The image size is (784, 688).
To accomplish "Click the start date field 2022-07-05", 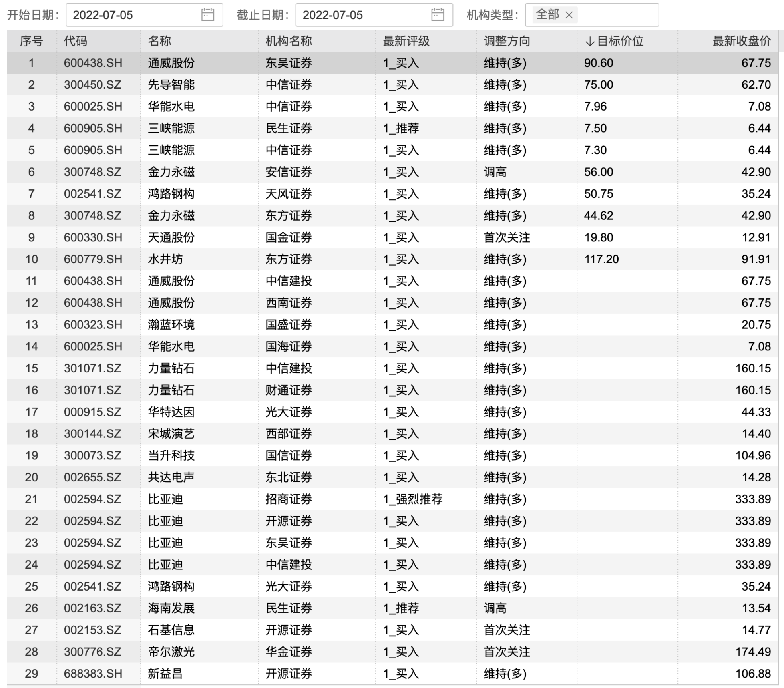I will pyautogui.click(x=144, y=15).
